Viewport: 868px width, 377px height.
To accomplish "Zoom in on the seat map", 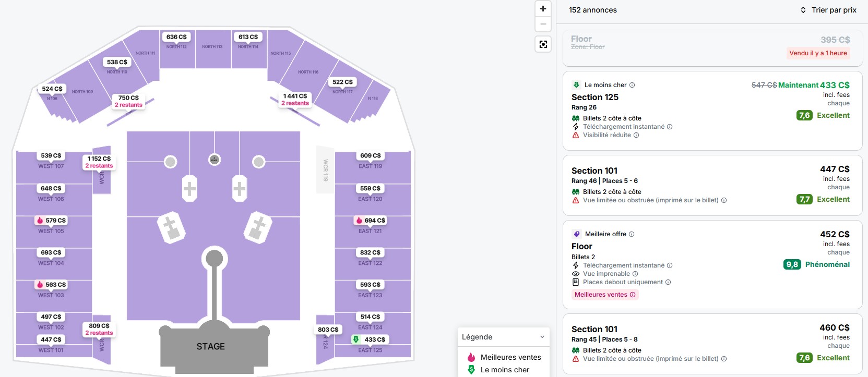I will click(543, 8).
